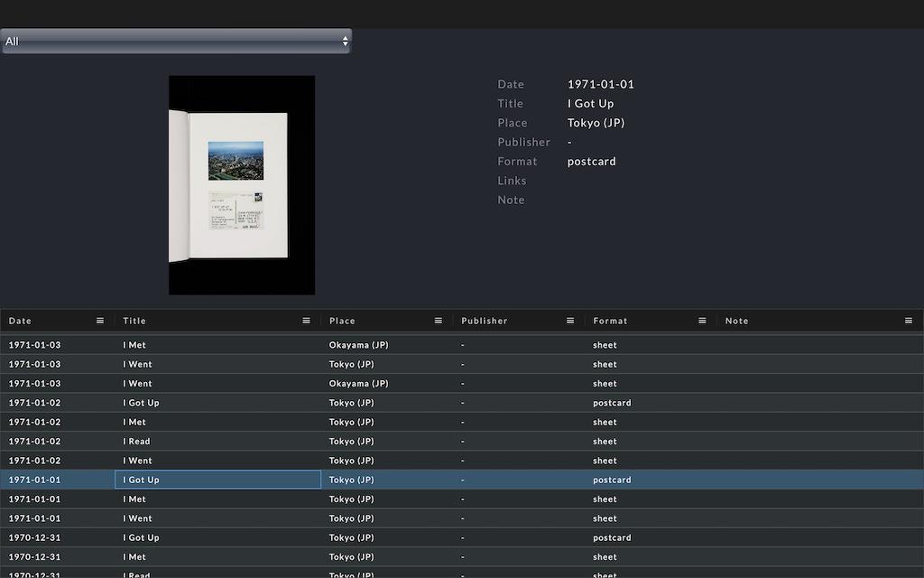Click the Links label in details panel

(x=512, y=181)
